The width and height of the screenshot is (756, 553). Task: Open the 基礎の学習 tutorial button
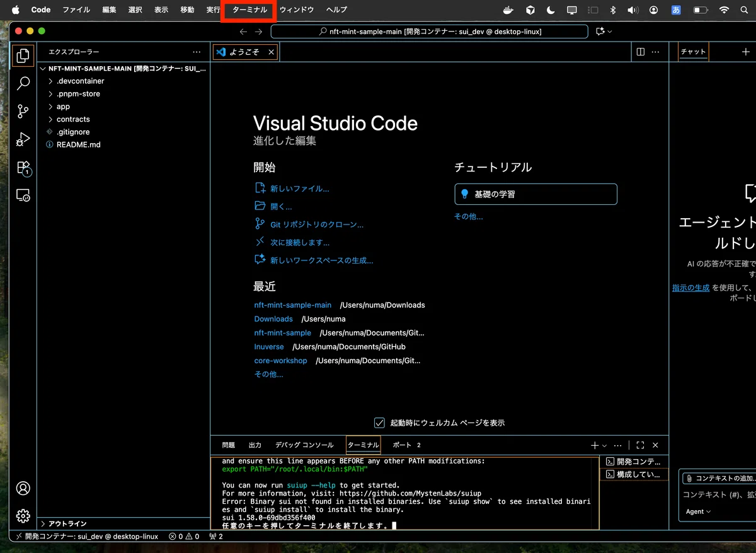[x=535, y=194]
